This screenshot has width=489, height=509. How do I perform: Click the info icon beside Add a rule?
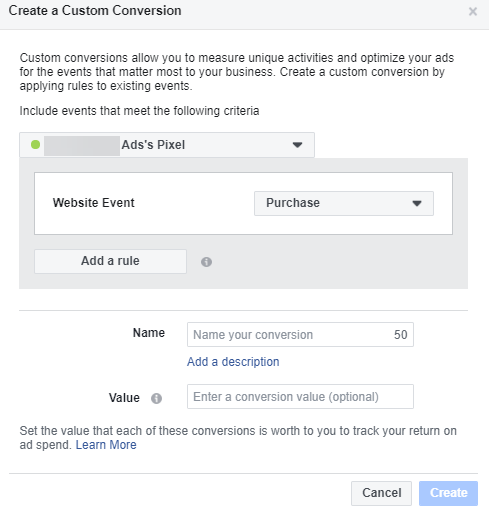(206, 262)
